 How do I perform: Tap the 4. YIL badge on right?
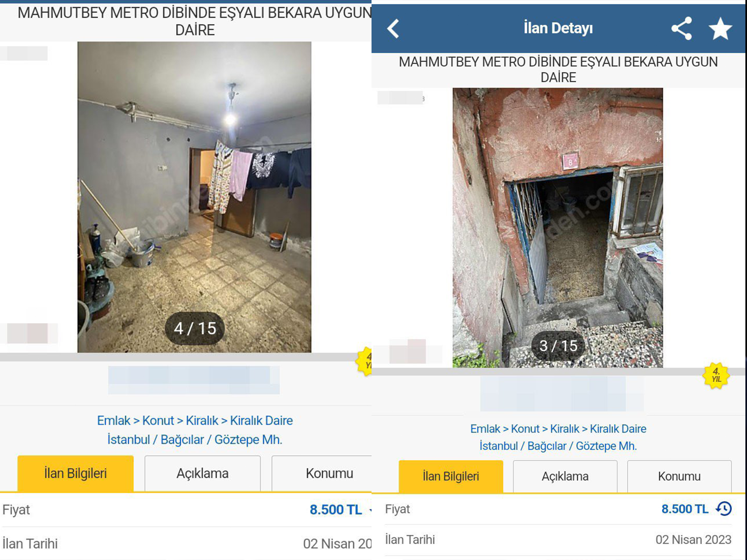click(716, 376)
